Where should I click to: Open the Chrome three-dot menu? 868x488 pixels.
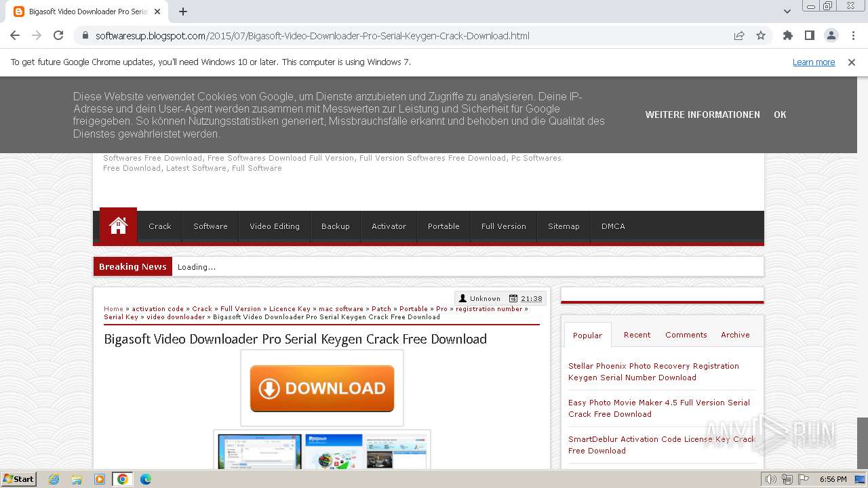coord(853,35)
